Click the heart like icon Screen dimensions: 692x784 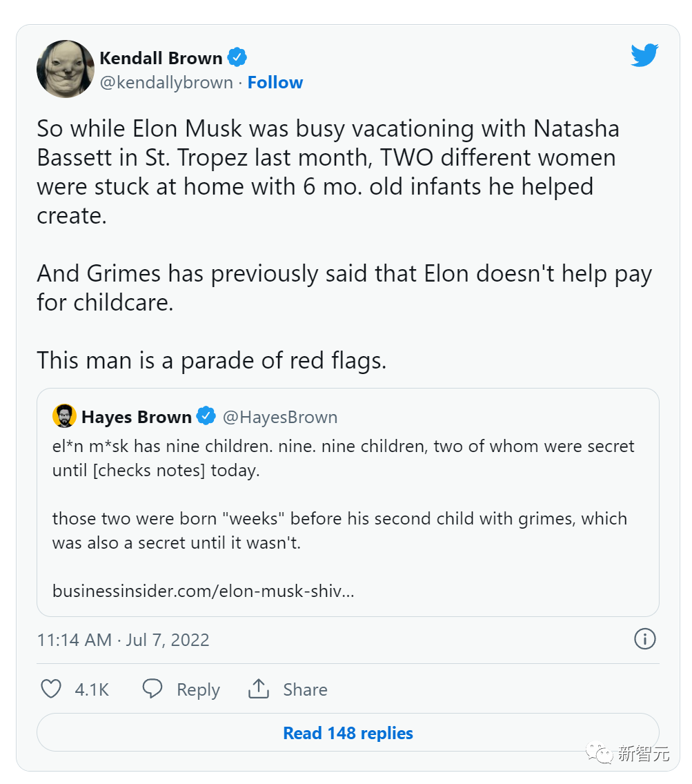coord(52,689)
